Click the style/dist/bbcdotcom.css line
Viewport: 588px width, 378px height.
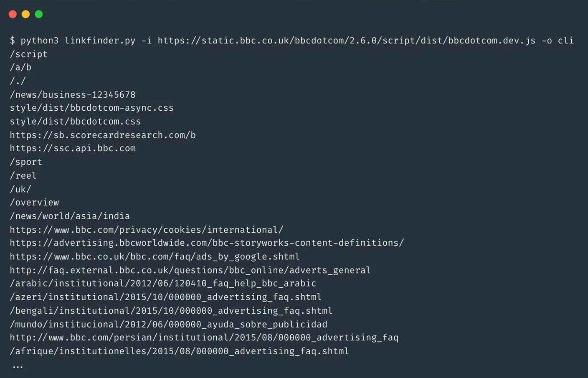[x=75, y=122]
